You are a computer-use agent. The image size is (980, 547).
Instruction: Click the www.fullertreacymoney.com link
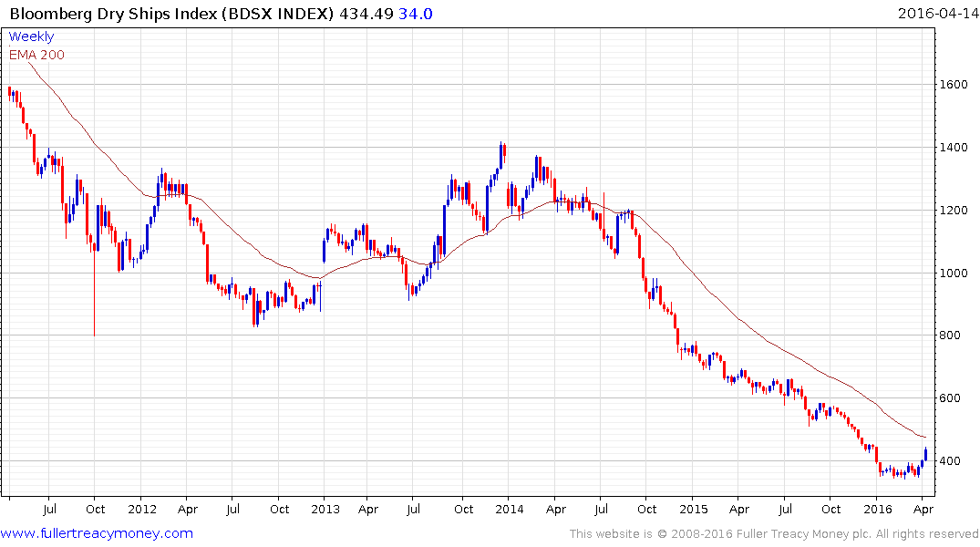(97, 533)
